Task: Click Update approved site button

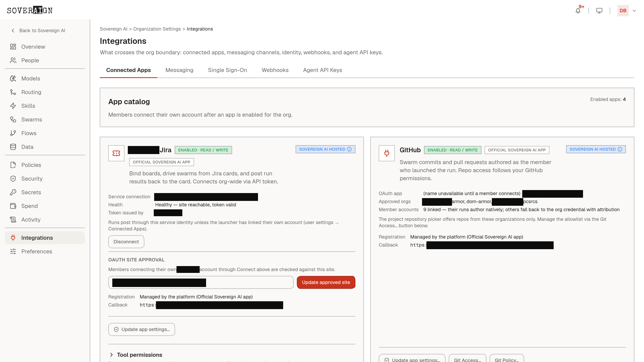Action: point(326,282)
